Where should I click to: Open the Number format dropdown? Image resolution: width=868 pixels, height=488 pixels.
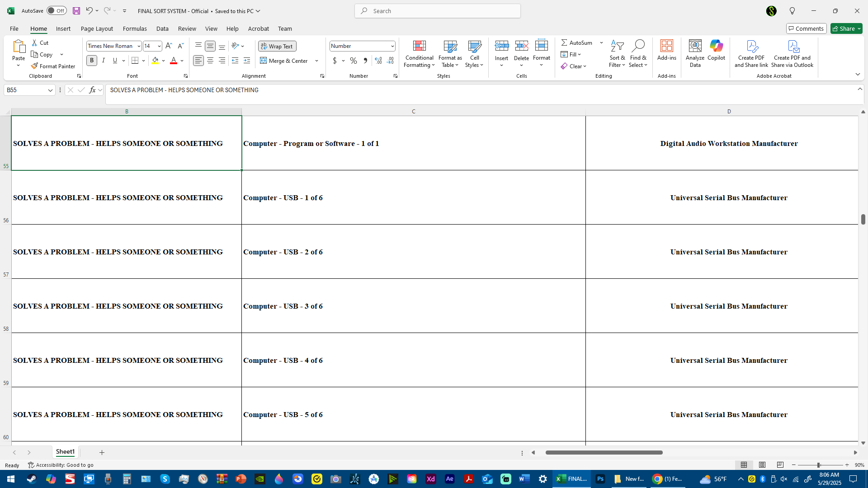(392, 46)
